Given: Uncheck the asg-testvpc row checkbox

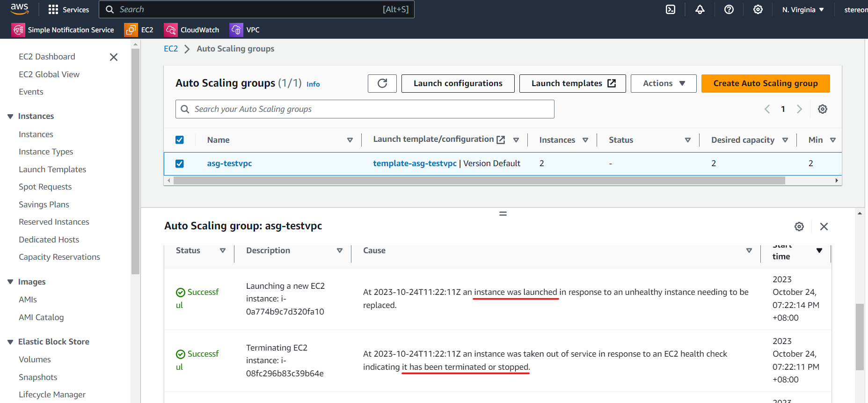Looking at the screenshot, I should [180, 163].
